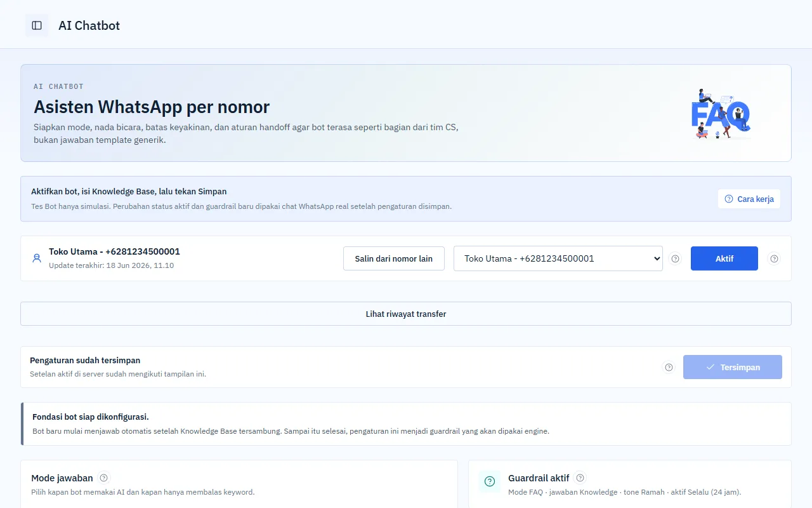Viewport: 812px width, 508px height.
Task: Click Salin dari nomor lain button
Action: click(x=394, y=258)
